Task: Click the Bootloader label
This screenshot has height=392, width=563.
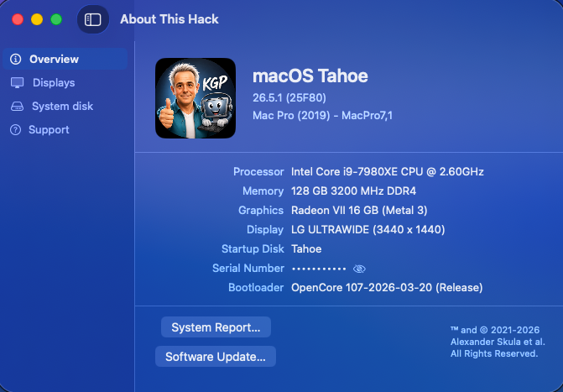Action: [x=256, y=287]
